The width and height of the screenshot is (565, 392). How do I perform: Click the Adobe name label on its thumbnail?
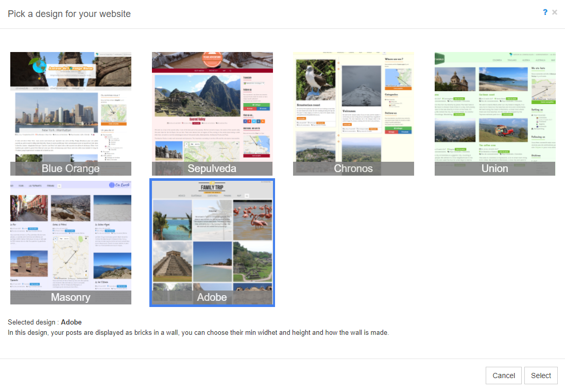pyautogui.click(x=212, y=297)
